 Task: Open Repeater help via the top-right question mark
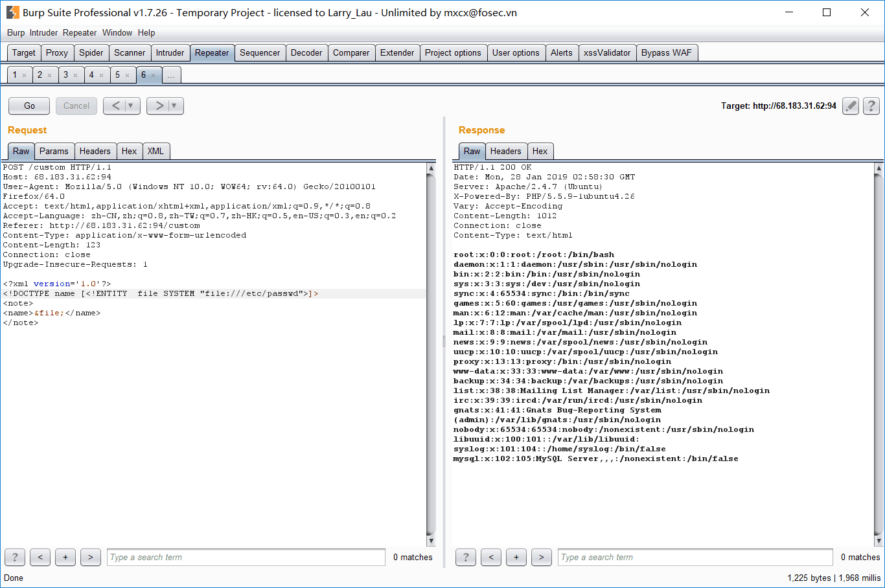tap(871, 106)
